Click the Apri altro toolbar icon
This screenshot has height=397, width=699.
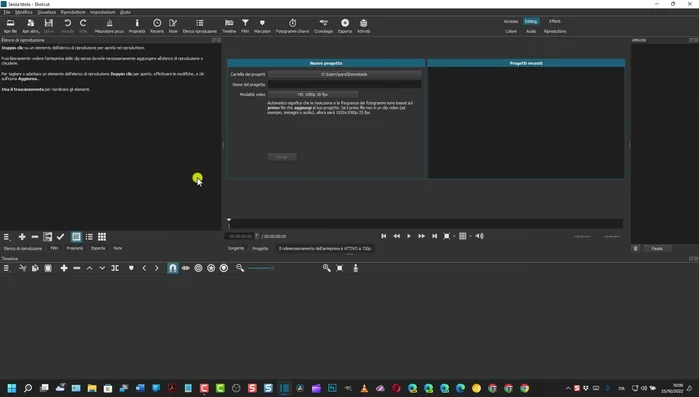pos(31,26)
